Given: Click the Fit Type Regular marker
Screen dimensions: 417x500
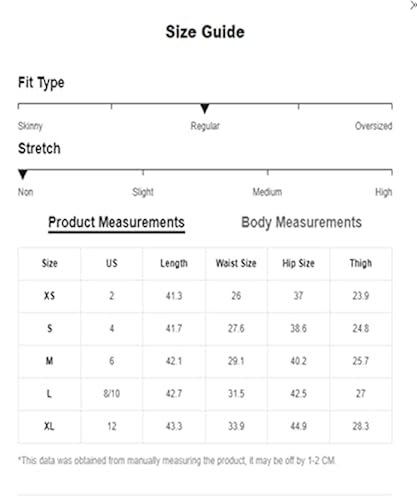Looking at the screenshot, I should (x=205, y=109).
